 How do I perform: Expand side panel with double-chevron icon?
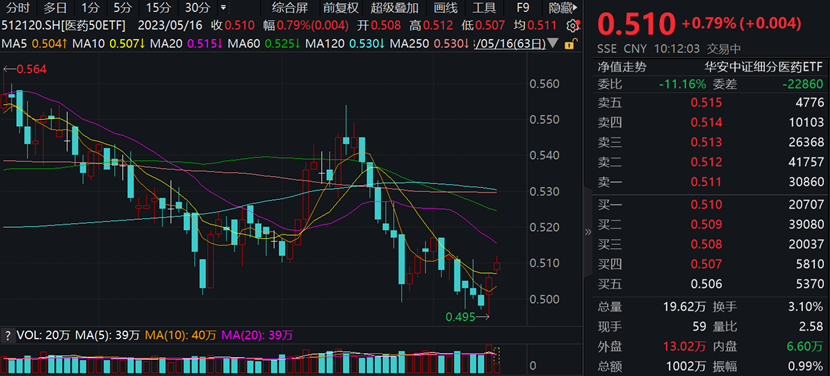[x=587, y=231]
